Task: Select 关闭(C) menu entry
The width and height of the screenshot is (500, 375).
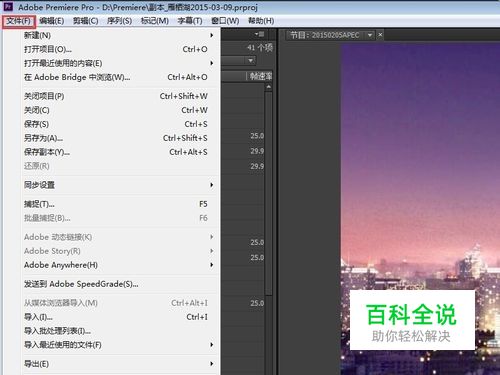Action: (119, 110)
